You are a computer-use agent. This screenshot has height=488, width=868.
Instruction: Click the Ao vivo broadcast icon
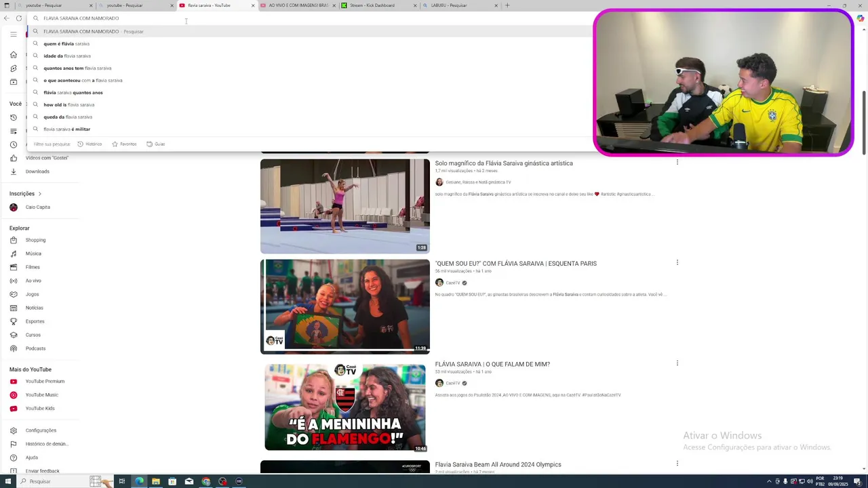(x=14, y=281)
